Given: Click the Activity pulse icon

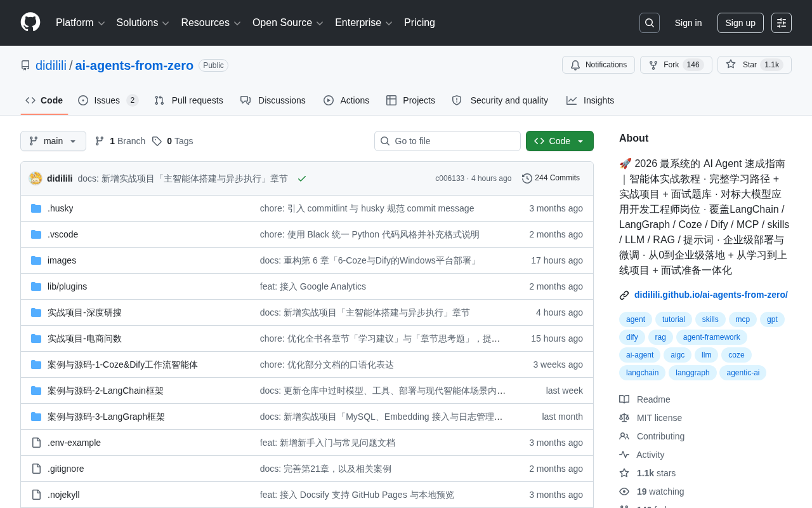Looking at the screenshot, I should (x=624, y=455).
